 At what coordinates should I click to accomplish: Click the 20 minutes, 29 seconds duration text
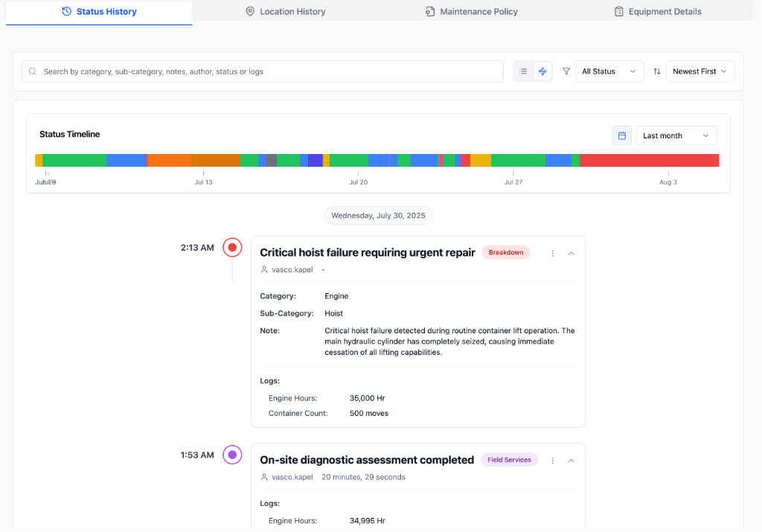363,477
